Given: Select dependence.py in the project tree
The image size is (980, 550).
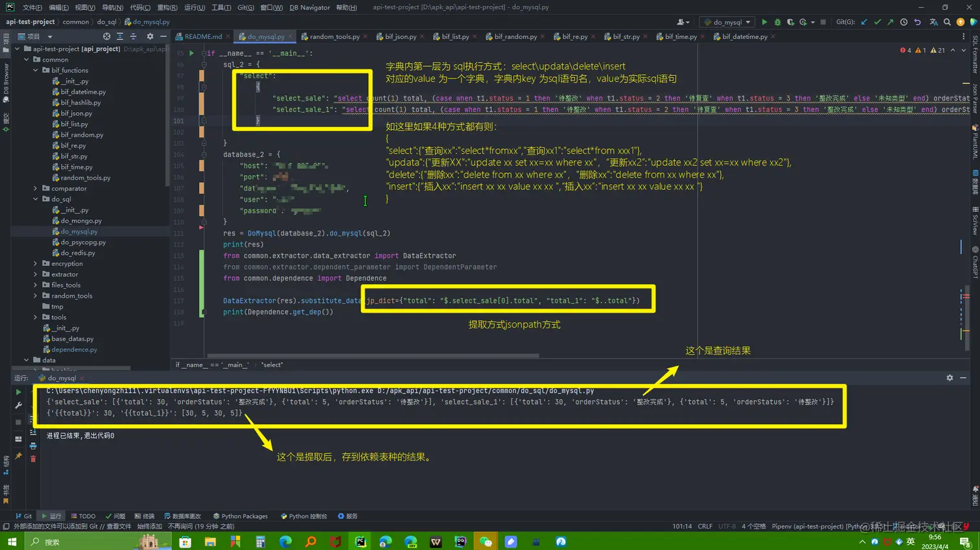Looking at the screenshot, I should [x=74, y=350].
